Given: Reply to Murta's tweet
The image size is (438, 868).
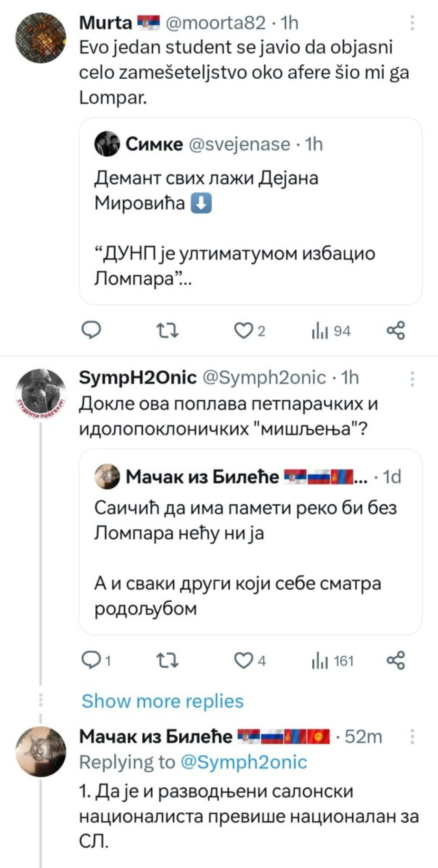Looking at the screenshot, I should (x=91, y=330).
